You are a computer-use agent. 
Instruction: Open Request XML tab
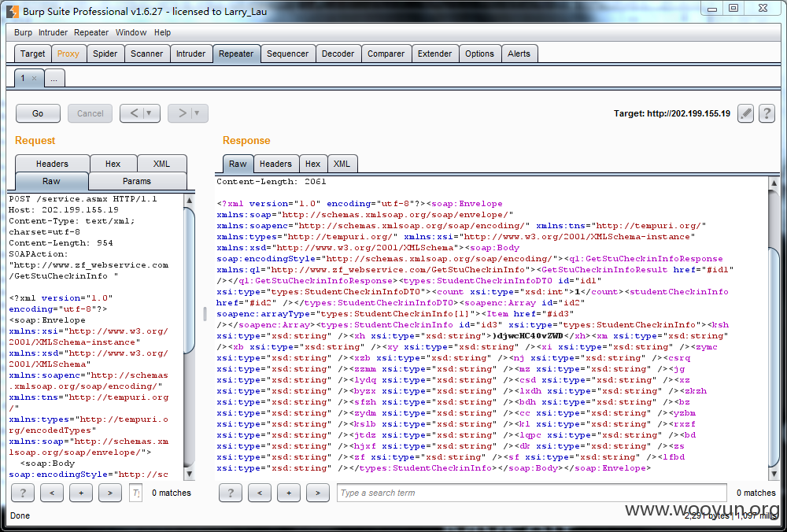pyautogui.click(x=161, y=164)
